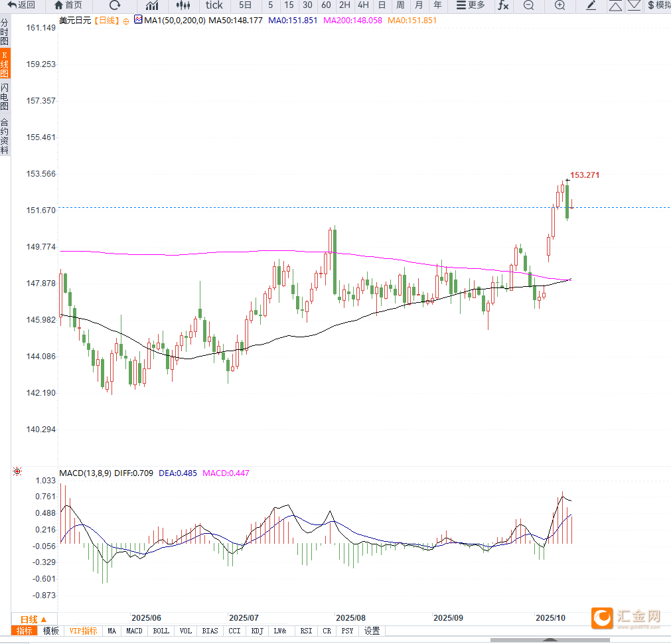Click the 返回 back arrow button
The image size is (671, 644).
[21, 5]
